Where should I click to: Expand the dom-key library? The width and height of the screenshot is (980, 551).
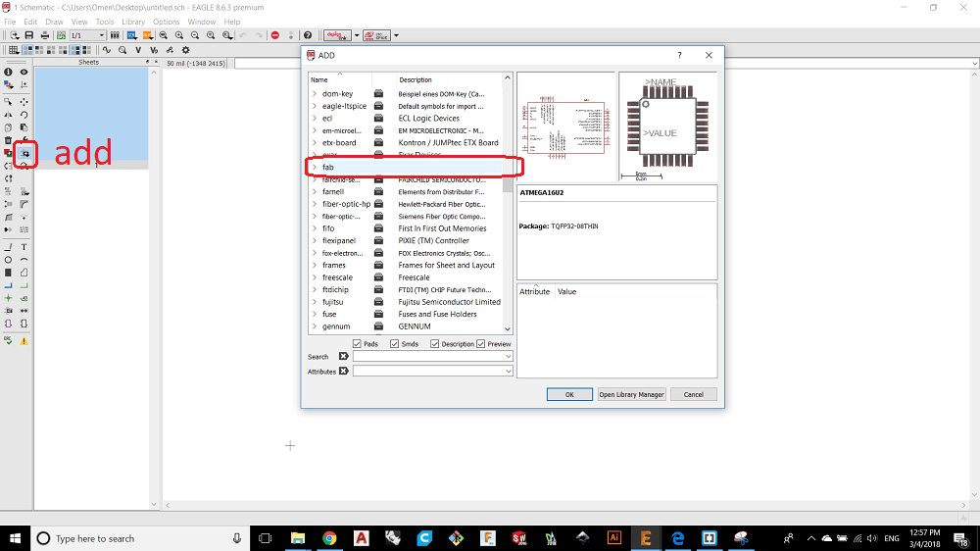point(315,94)
